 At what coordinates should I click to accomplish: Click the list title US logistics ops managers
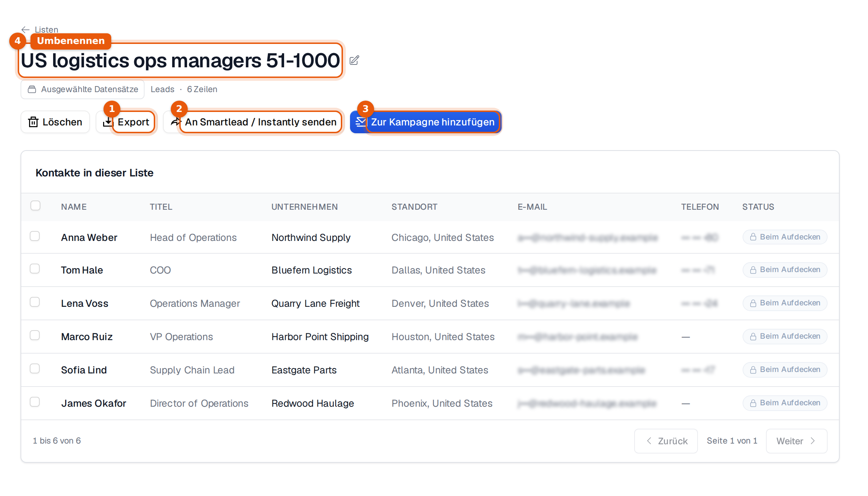180,60
